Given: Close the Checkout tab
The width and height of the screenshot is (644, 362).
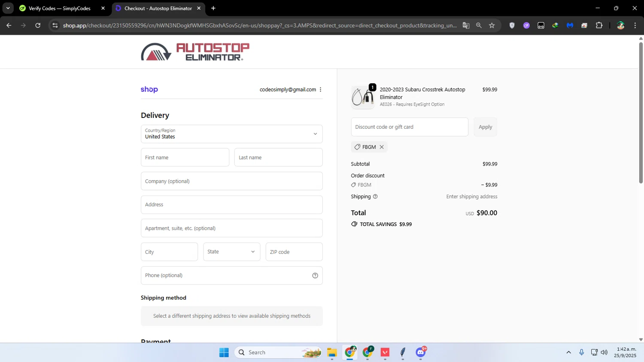Looking at the screenshot, I should click(x=199, y=8).
